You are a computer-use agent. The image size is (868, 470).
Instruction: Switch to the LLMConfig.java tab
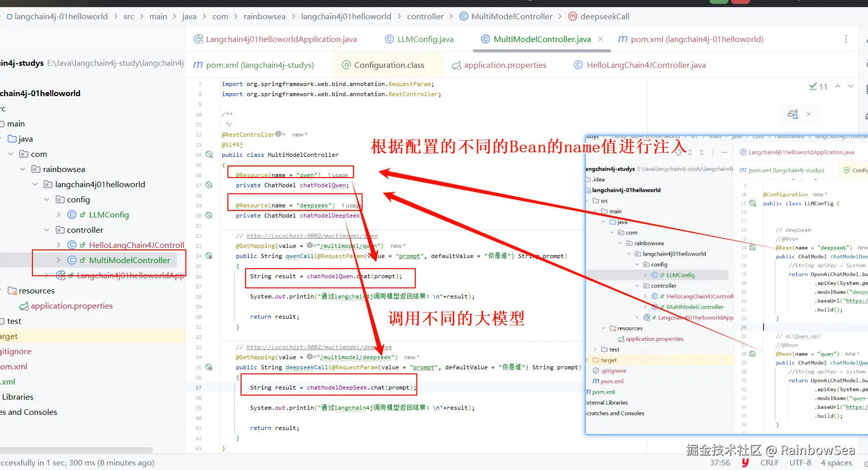tap(419, 39)
